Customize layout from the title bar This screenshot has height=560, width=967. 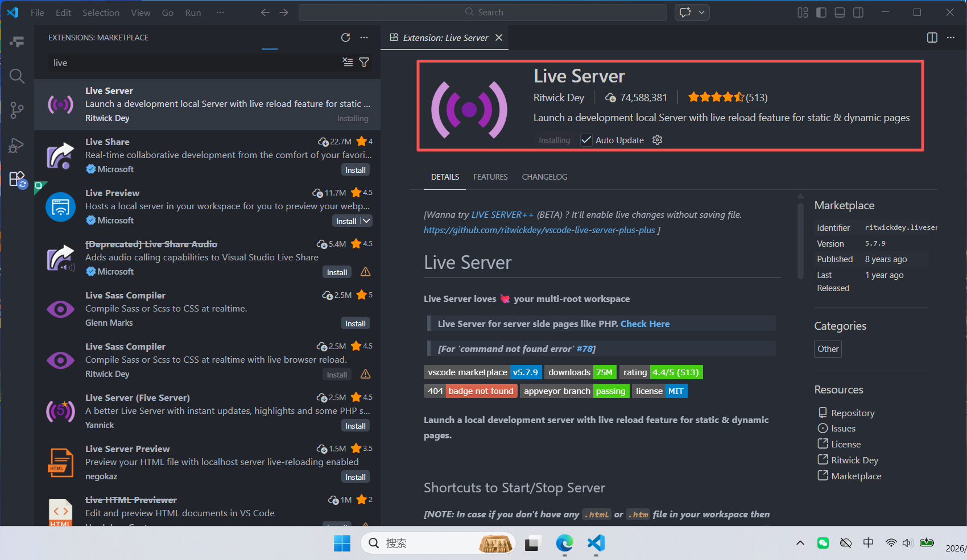(x=803, y=13)
